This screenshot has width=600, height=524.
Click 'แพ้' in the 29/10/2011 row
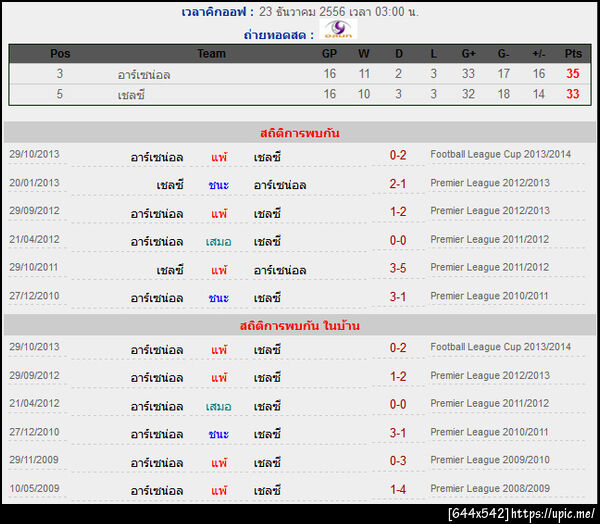[x=219, y=270]
